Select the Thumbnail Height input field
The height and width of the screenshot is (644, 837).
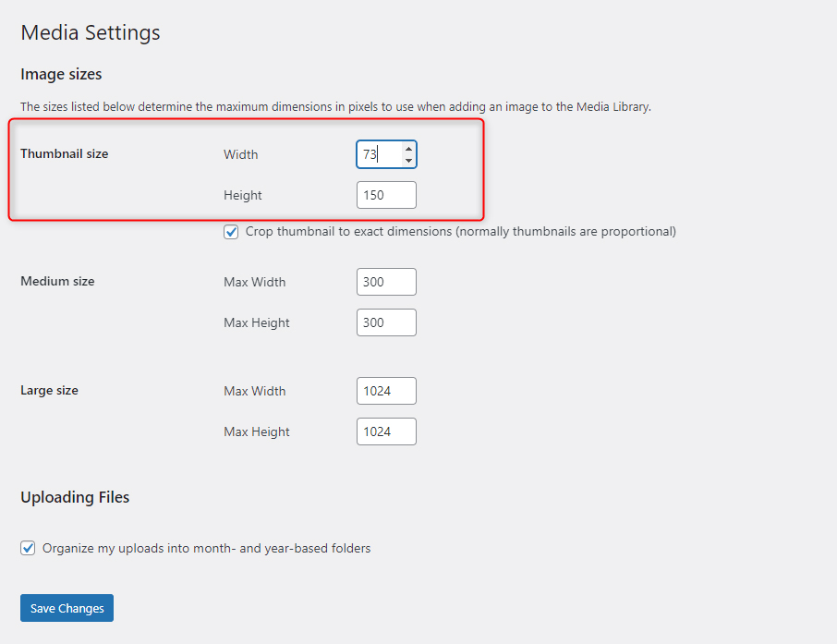coord(385,195)
